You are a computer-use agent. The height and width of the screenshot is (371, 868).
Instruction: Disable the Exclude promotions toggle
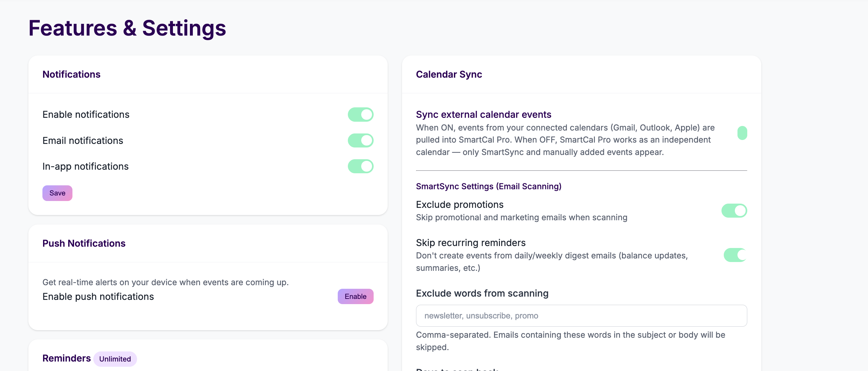tap(734, 210)
